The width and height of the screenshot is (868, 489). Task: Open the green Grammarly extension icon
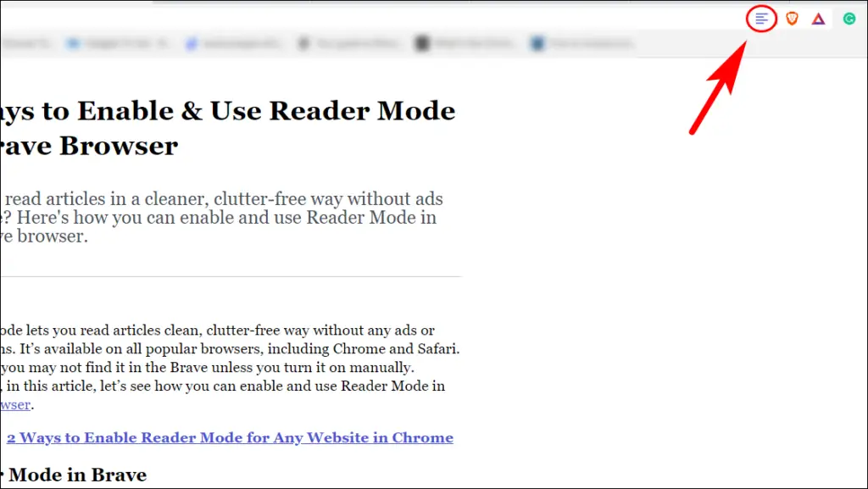point(849,19)
